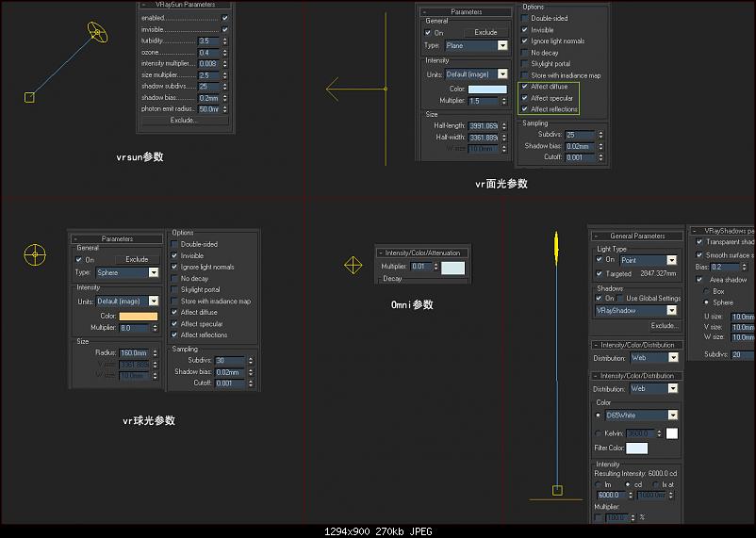756x538 pixels.
Task: Open the D65White color preset dropdown
Action: [x=641, y=416]
